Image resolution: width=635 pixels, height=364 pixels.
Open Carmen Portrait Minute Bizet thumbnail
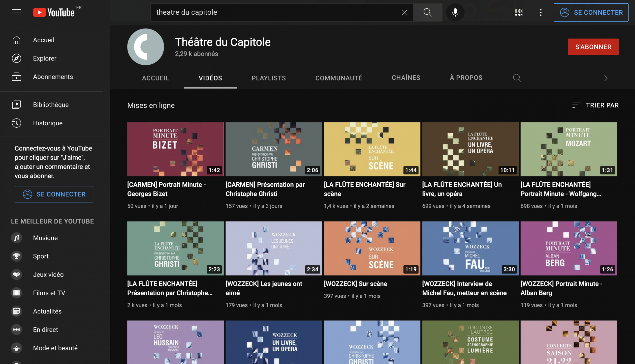(175, 149)
